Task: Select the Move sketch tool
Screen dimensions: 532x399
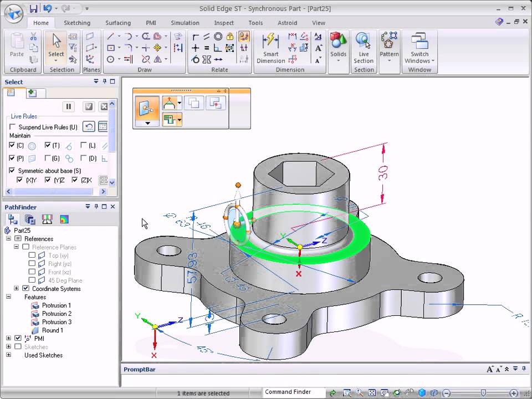Action: point(157,48)
